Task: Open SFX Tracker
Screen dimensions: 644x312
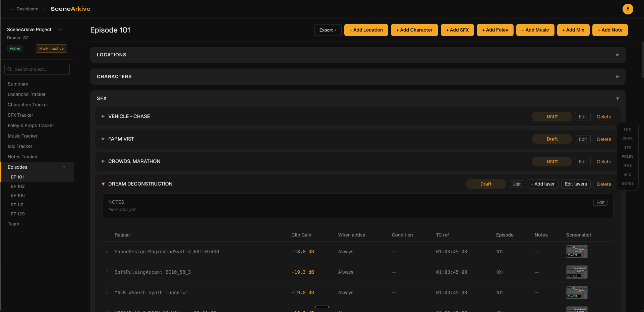Action: tap(20, 115)
